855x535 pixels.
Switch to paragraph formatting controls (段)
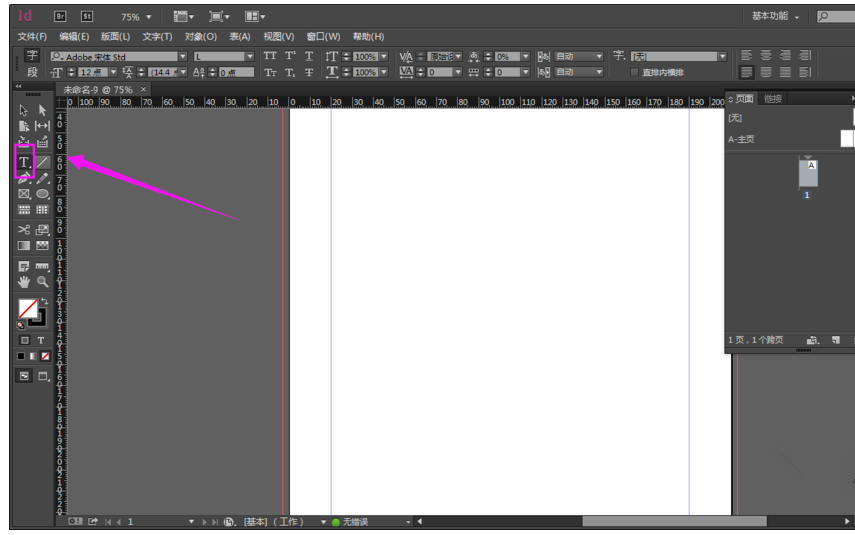coord(32,72)
